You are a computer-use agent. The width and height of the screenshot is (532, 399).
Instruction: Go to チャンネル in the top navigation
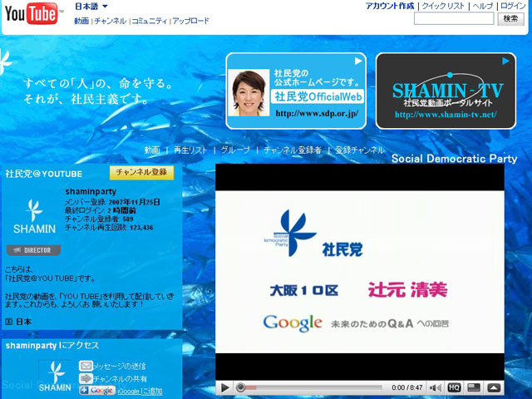[x=111, y=21]
